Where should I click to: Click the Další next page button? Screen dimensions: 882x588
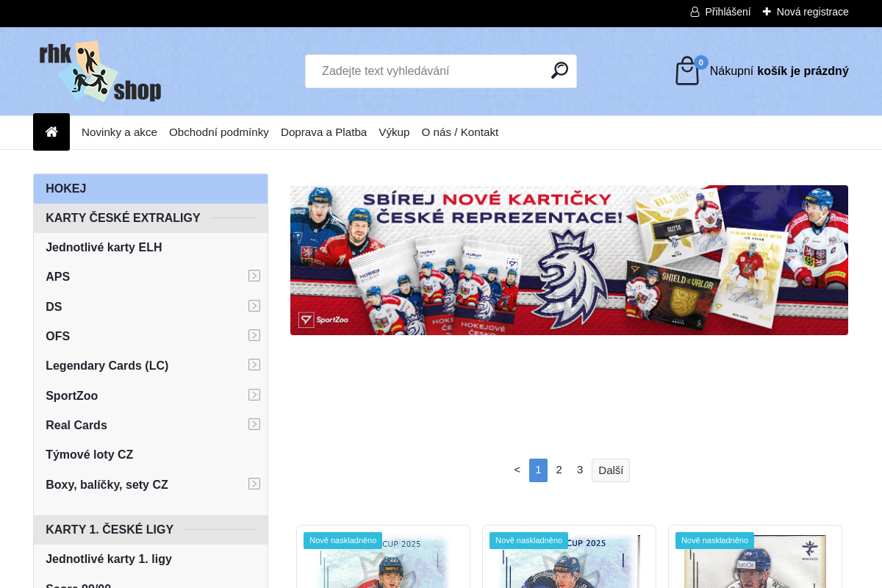point(611,470)
